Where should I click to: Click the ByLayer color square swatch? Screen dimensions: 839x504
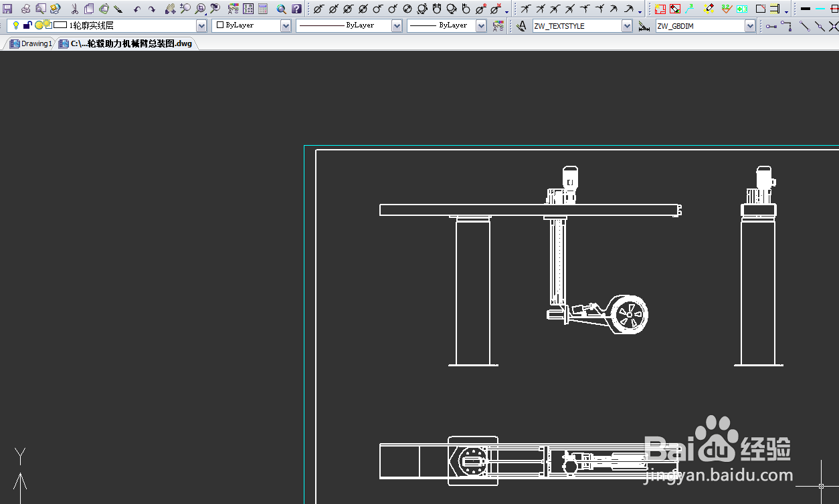click(x=220, y=25)
